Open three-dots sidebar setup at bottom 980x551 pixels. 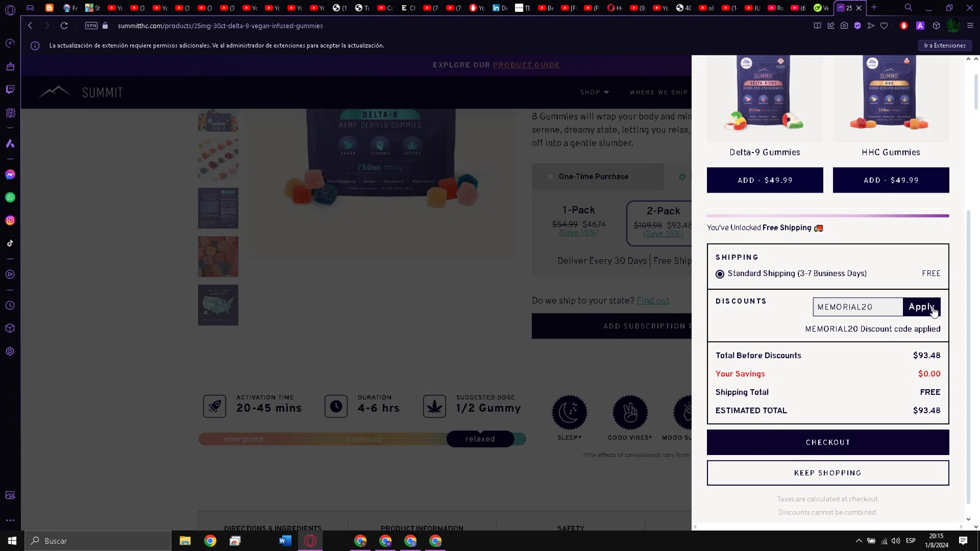[10, 520]
